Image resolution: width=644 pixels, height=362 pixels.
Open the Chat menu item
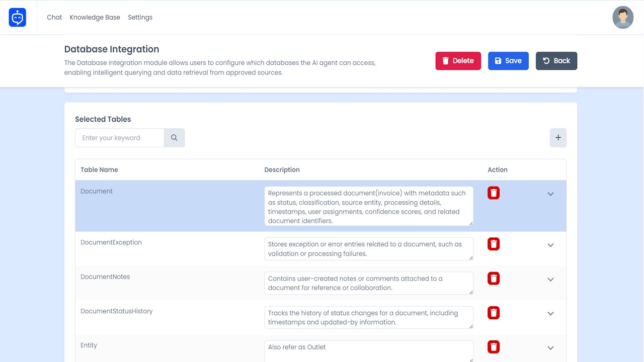pyautogui.click(x=54, y=18)
